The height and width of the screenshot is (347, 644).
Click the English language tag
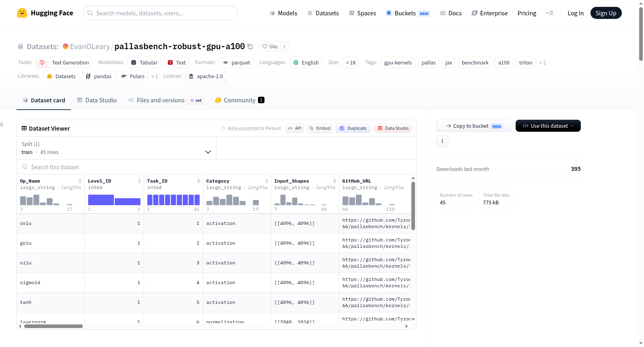pyautogui.click(x=306, y=62)
